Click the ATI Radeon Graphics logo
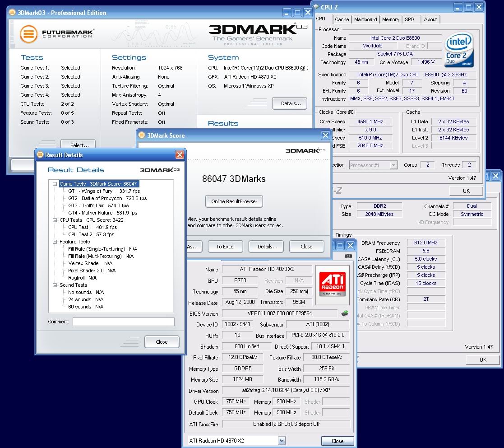The width and height of the screenshot is (504, 448). [x=333, y=285]
